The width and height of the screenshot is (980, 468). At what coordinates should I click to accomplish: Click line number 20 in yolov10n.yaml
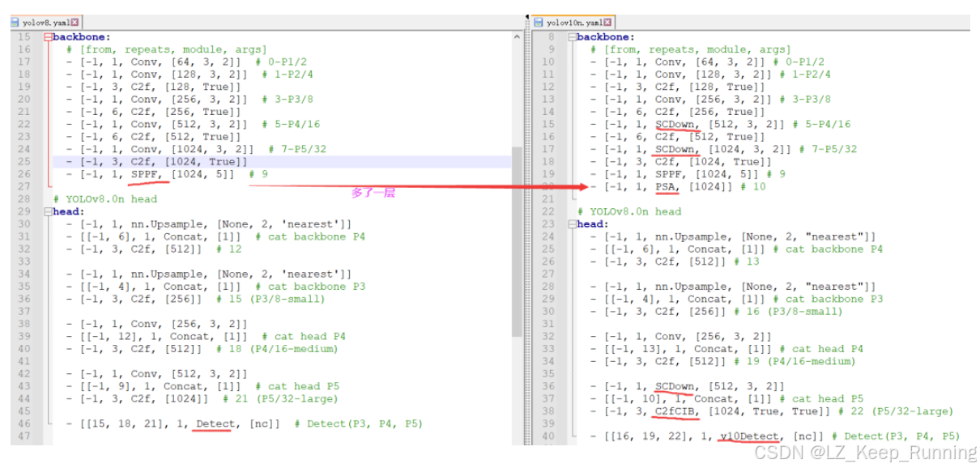point(548,186)
